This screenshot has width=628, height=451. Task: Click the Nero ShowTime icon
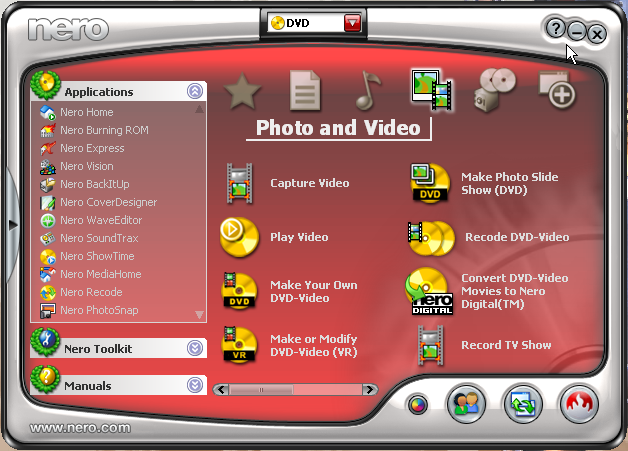click(48, 257)
